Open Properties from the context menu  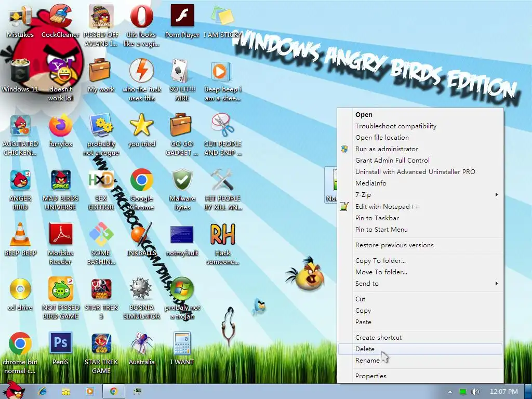point(420,376)
